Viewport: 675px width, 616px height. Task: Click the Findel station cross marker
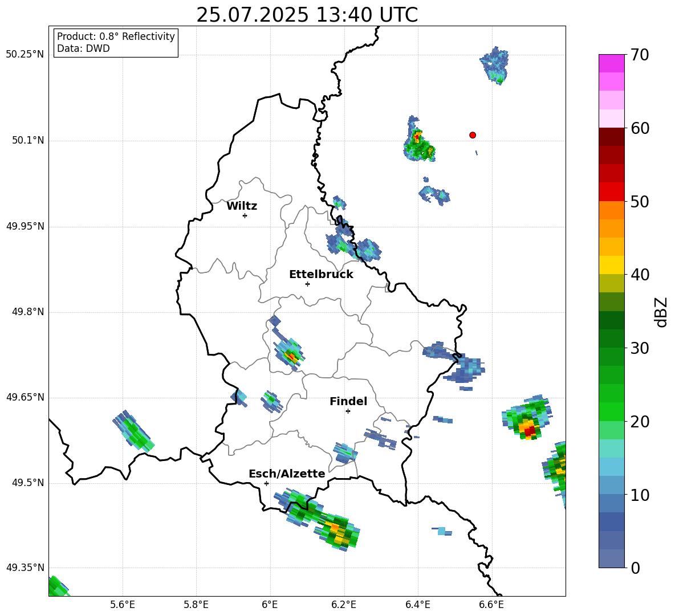click(348, 411)
